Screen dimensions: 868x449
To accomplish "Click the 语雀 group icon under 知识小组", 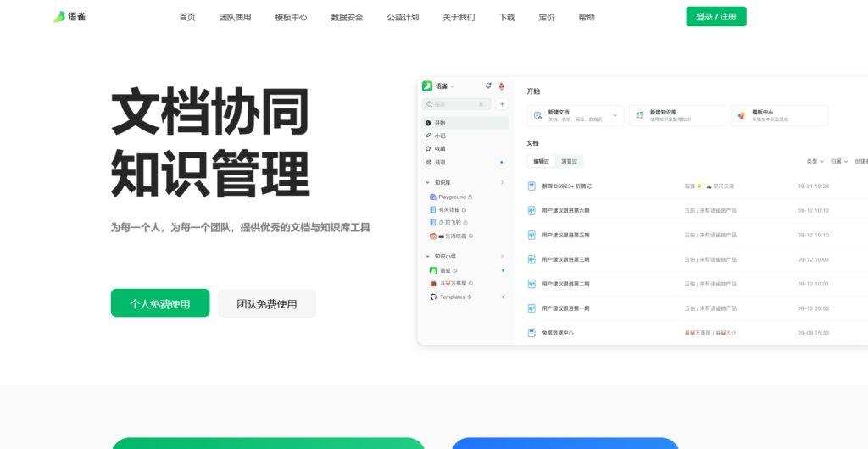I will (433, 270).
